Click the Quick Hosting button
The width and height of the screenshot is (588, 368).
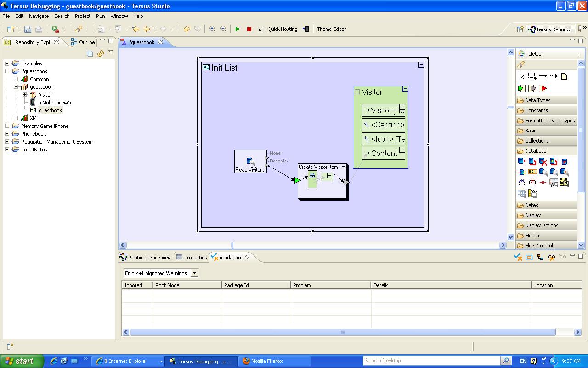(x=282, y=29)
